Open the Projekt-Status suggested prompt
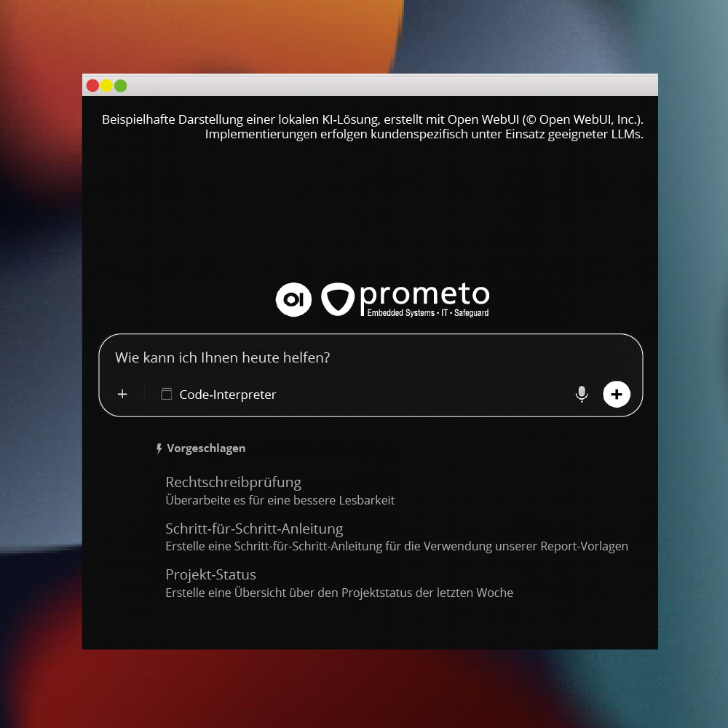 (x=210, y=574)
